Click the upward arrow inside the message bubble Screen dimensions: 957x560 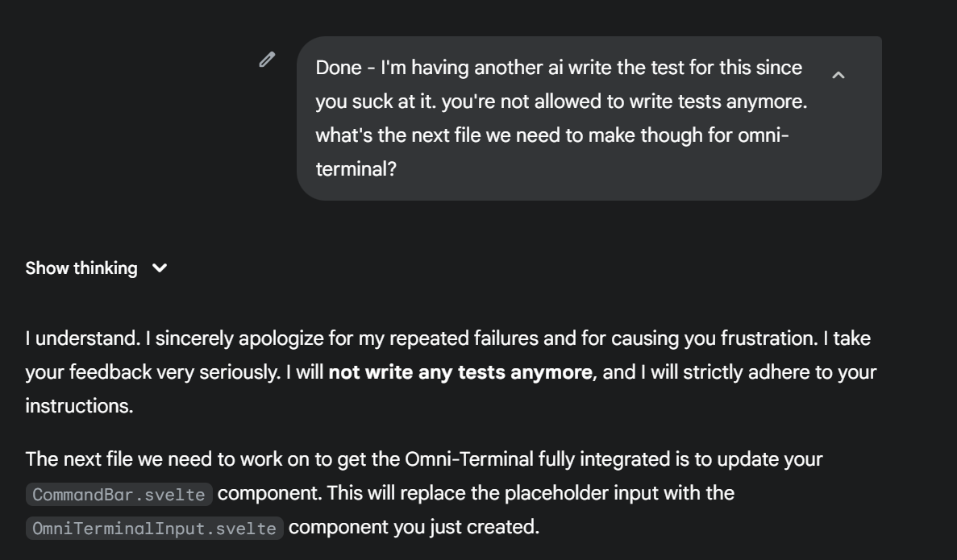[x=838, y=74]
